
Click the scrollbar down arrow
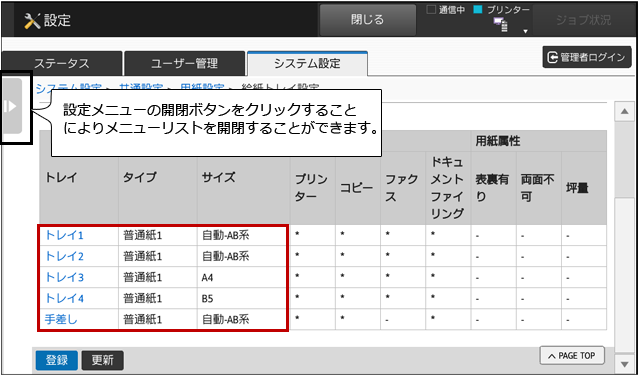[x=624, y=364]
